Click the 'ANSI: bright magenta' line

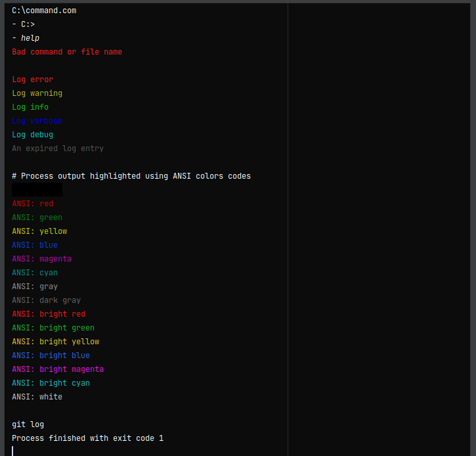pos(58,369)
